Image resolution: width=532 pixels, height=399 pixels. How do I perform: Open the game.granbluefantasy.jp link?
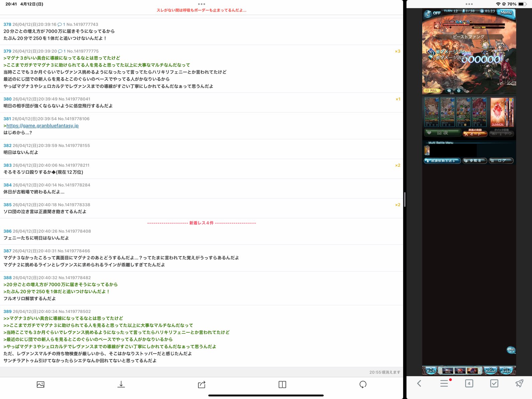click(42, 126)
